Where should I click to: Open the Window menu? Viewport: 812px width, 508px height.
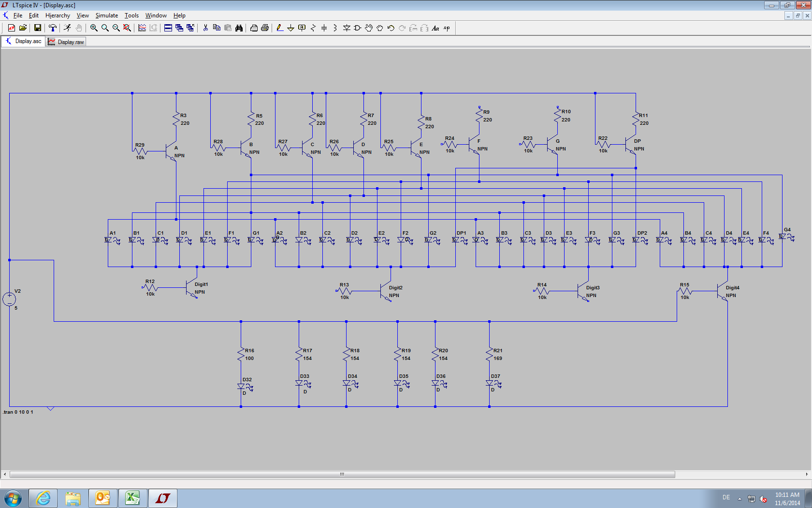click(x=156, y=15)
